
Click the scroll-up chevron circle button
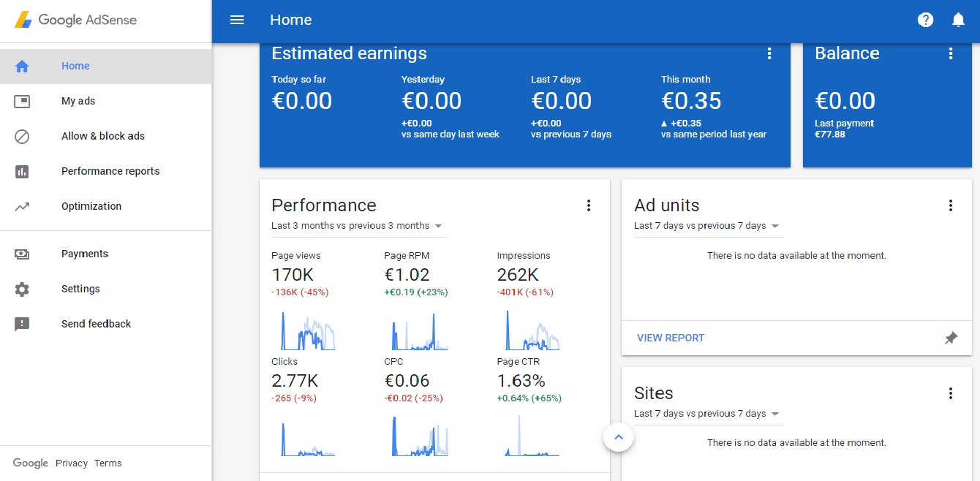[x=619, y=437]
